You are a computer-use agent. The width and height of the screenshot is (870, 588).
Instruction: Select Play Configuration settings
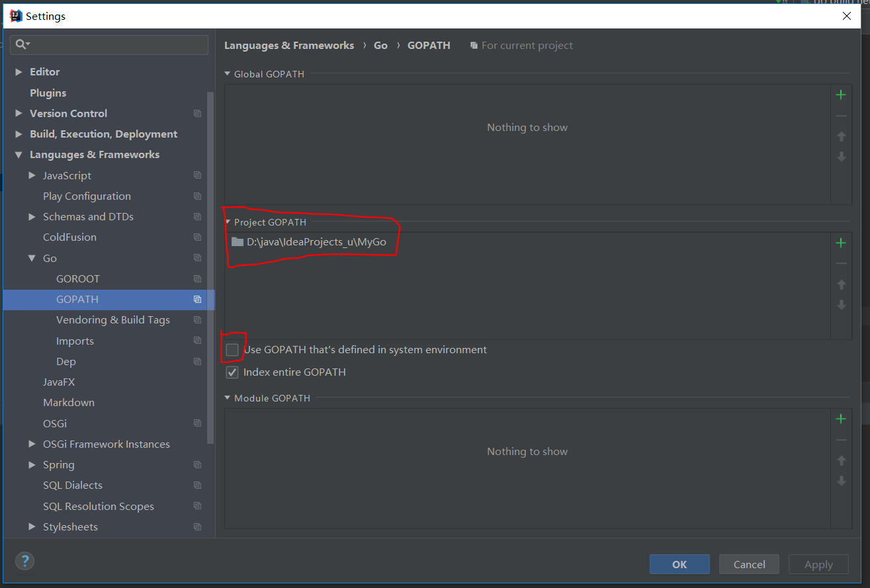(x=87, y=196)
